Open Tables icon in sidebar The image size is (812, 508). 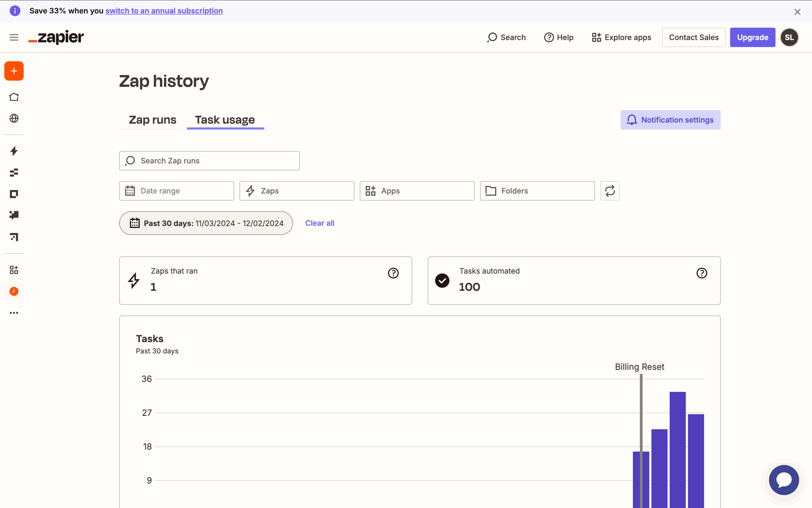[14, 173]
